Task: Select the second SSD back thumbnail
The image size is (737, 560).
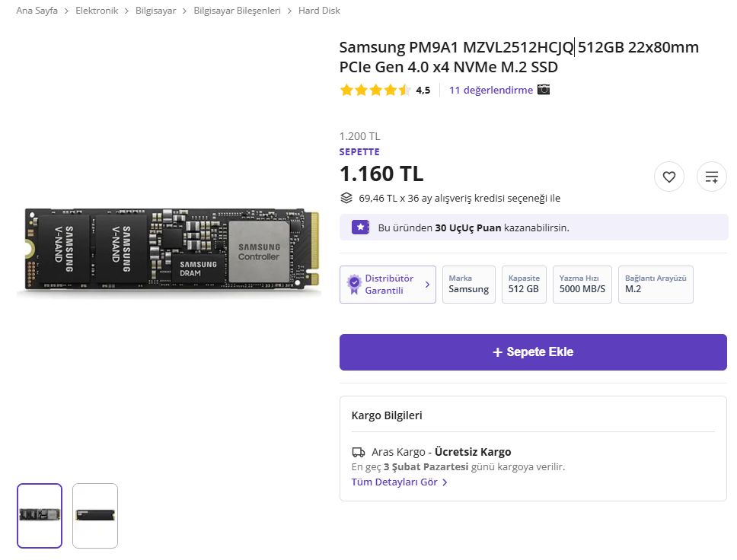Action: click(x=95, y=515)
